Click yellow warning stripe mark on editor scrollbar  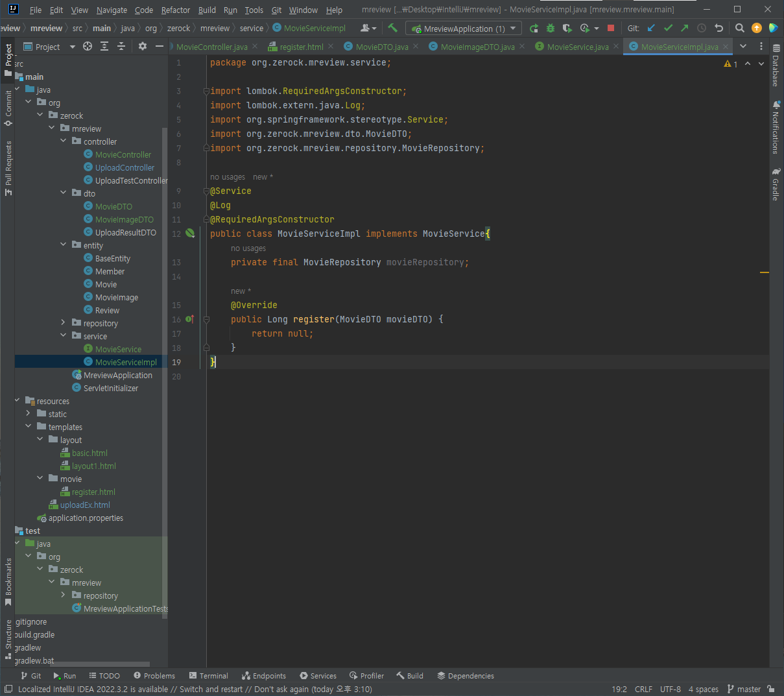pyautogui.click(x=765, y=272)
